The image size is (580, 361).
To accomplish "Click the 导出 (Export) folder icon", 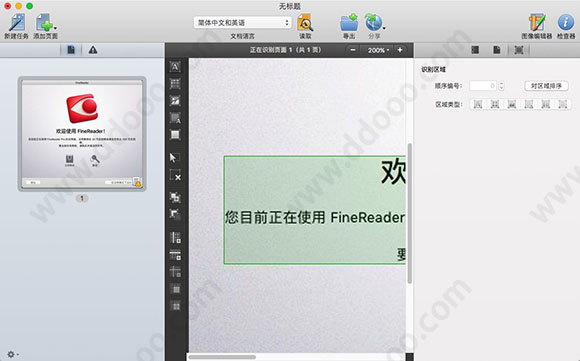I will click(349, 23).
